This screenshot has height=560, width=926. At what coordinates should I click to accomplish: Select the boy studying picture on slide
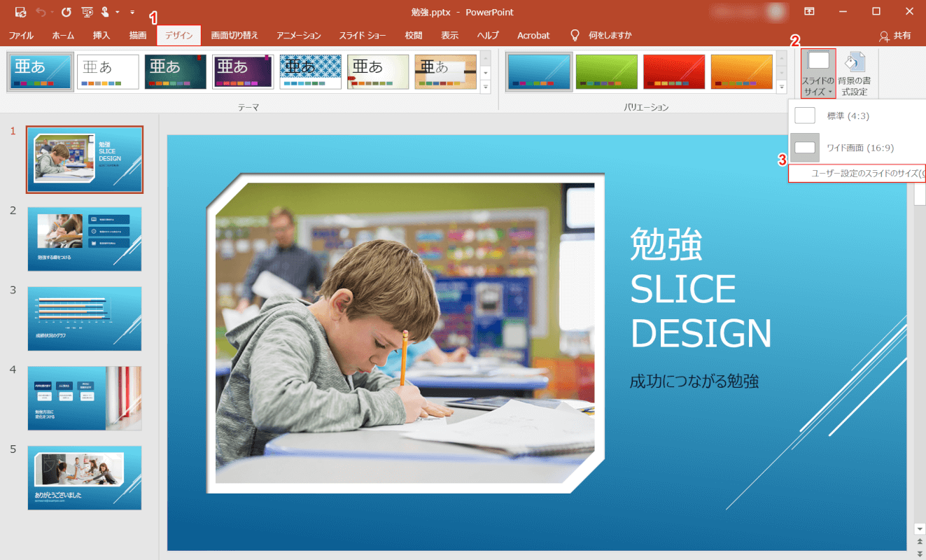(405, 334)
